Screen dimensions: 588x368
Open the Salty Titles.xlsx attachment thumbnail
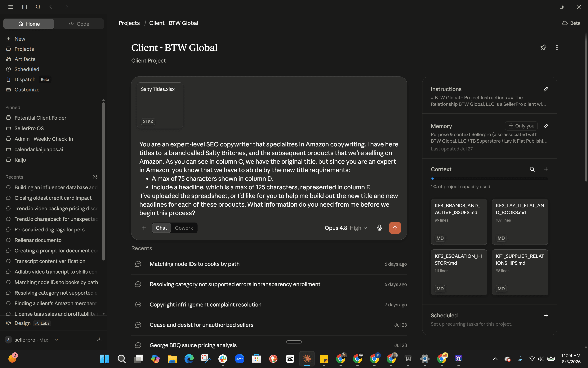pyautogui.click(x=160, y=105)
